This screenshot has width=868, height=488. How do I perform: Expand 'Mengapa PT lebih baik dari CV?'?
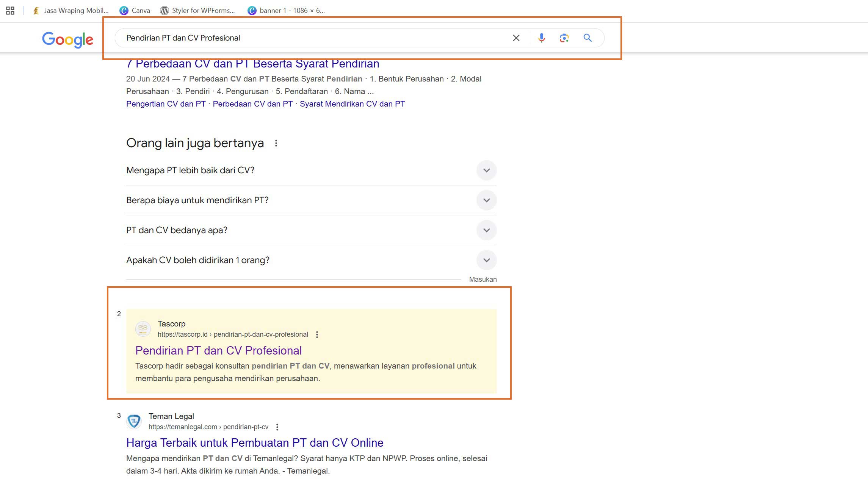311,170
